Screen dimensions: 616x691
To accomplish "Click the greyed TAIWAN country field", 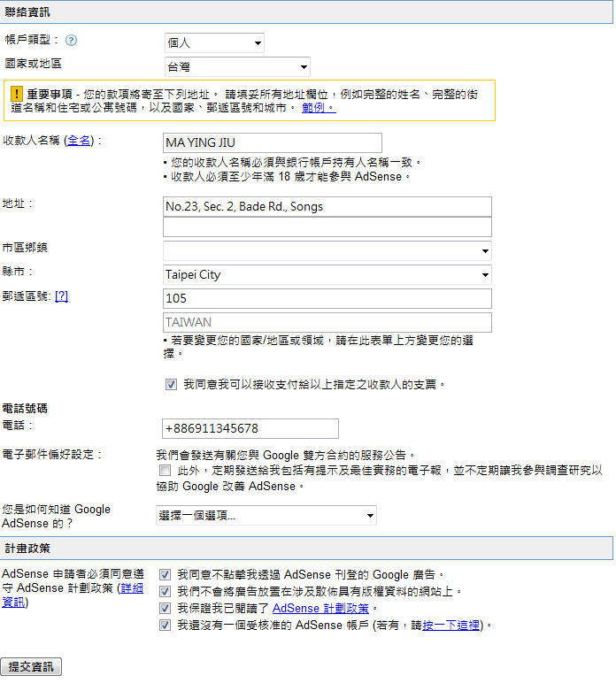I will tap(327, 322).
